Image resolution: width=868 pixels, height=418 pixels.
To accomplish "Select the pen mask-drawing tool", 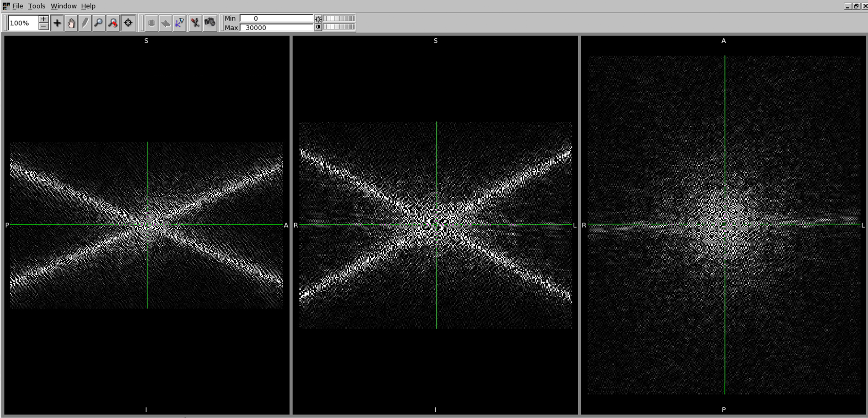I will (x=85, y=23).
